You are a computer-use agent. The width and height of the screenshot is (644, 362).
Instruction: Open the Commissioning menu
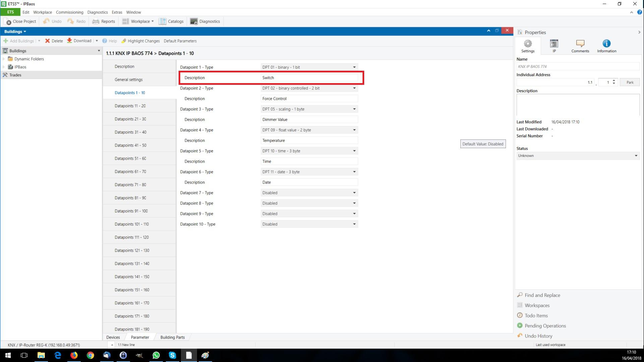[x=69, y=12]
